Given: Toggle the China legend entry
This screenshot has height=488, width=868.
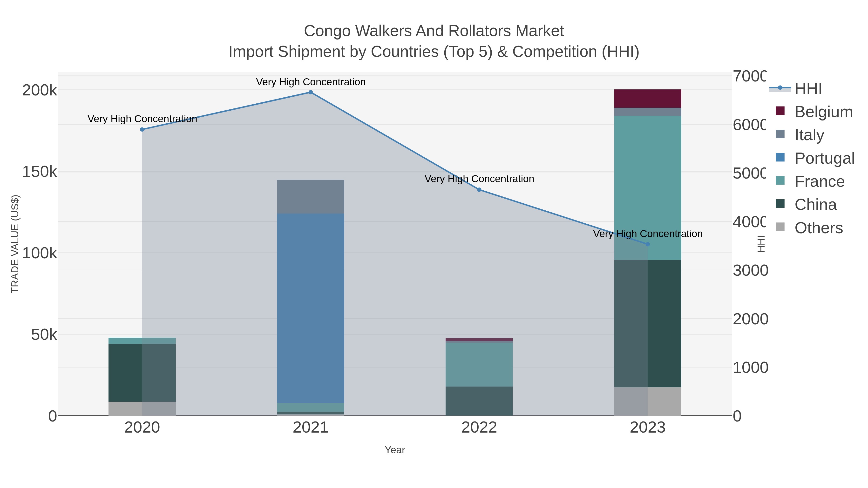Looking at the screenshot, I should coord(806,204).
